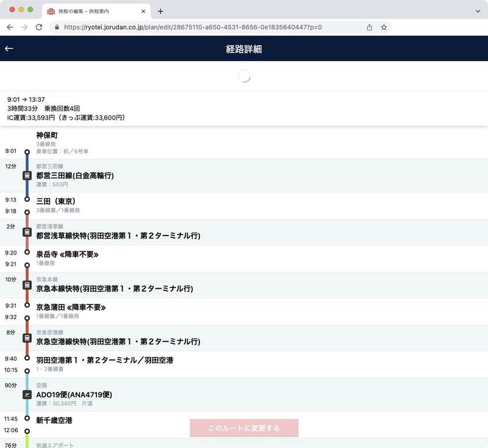This screenshot has width=488, height=448.
Task: Close the 旅程の編集 tab
Action: 143,11
